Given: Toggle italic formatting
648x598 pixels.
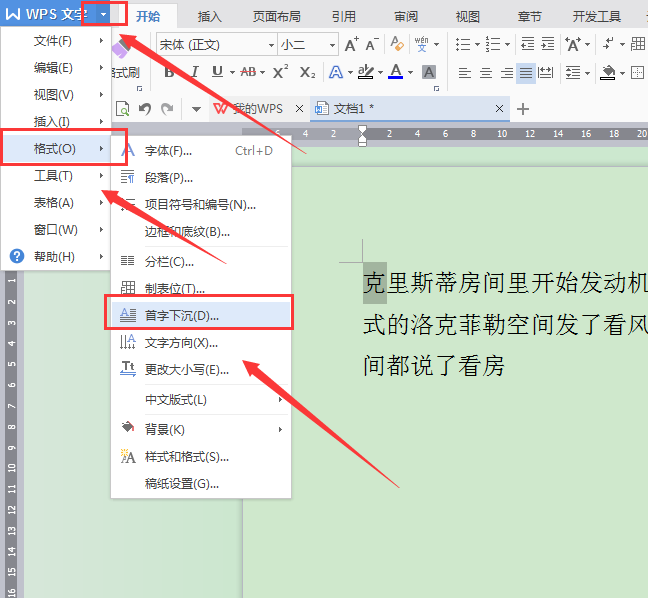Looking at the screenshot, I should coord(195,72).
